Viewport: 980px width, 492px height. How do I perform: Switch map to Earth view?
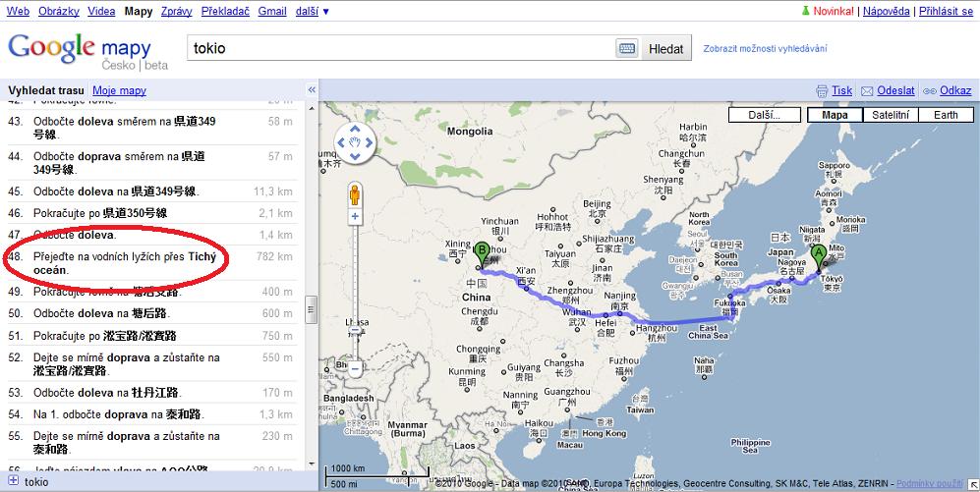[946, 115]
